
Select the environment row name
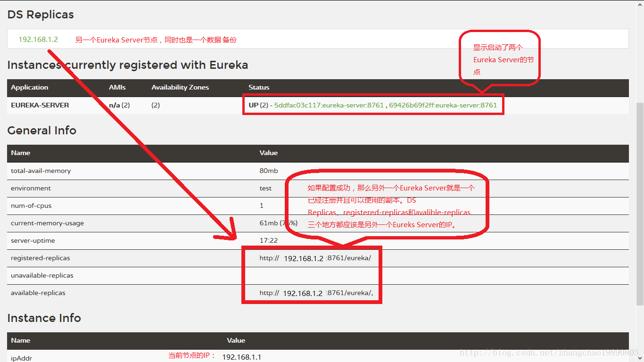pos(31,188)
